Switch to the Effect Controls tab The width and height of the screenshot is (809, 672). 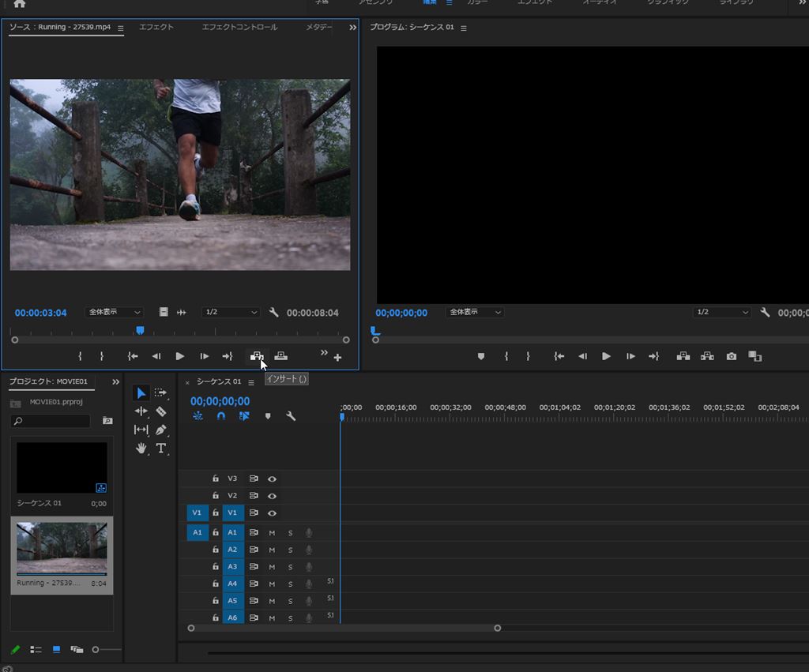(x=239, y=28)
